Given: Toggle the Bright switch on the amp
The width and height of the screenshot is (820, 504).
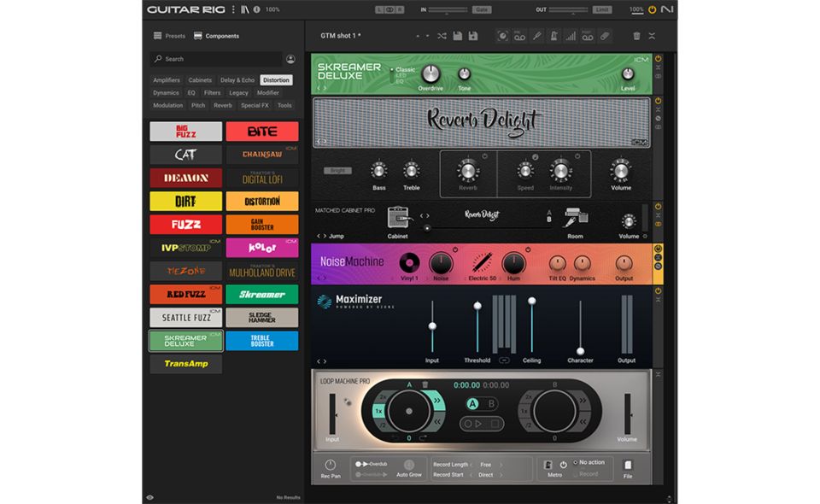Looking at the screenshot, I should click(x=337, y=171).
